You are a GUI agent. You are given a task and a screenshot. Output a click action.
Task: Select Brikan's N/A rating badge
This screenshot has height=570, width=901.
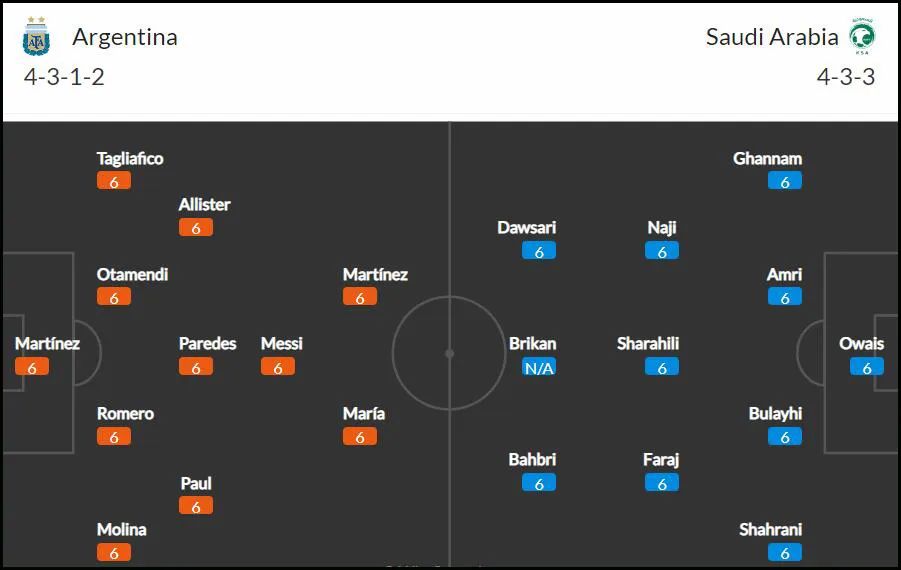[539, 367]
